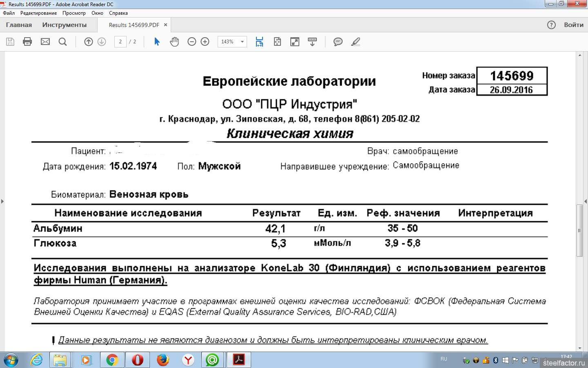Click the Альбумин result value 42,1
The height and width of the screenshot is (368, 588).
(x=275, y=229)
